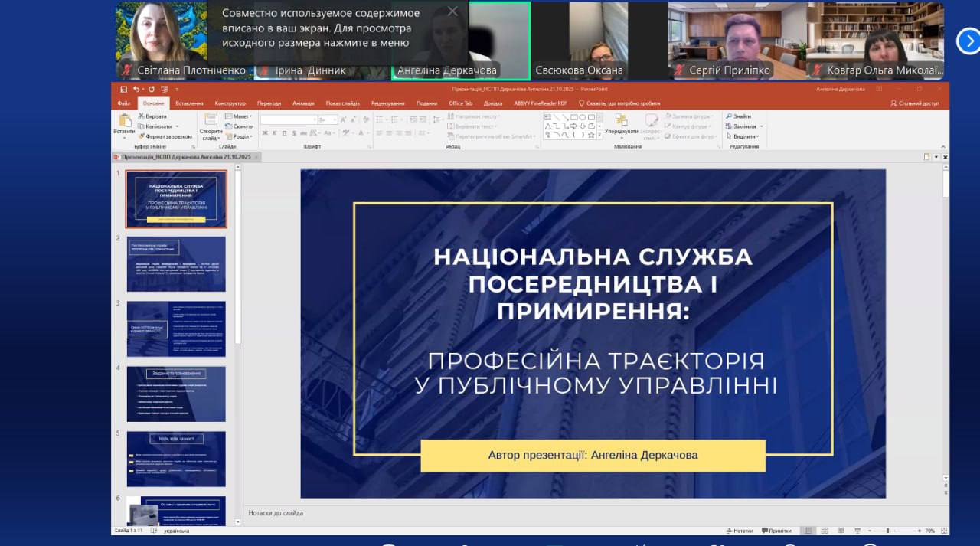
Task: Toggle the Comments (Примітки) pane in status bar
Action: pos(776,530)
